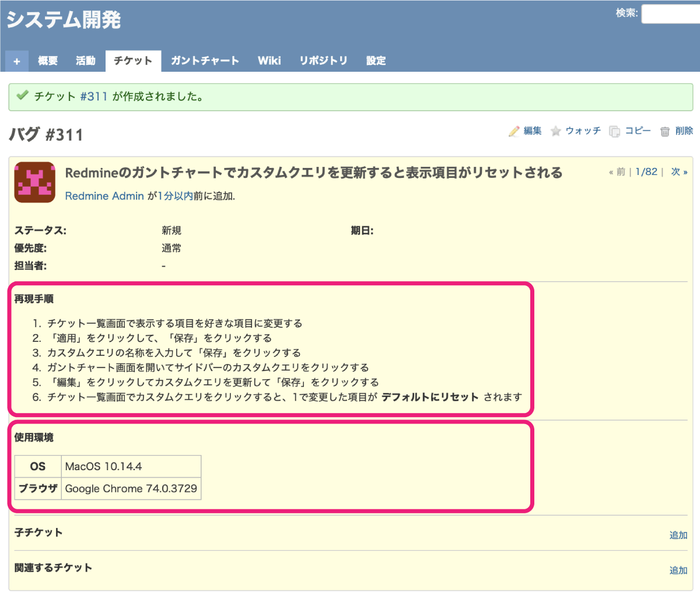Open the #311 link in the notice
700x595 pixels.
(x=94, y=96)
